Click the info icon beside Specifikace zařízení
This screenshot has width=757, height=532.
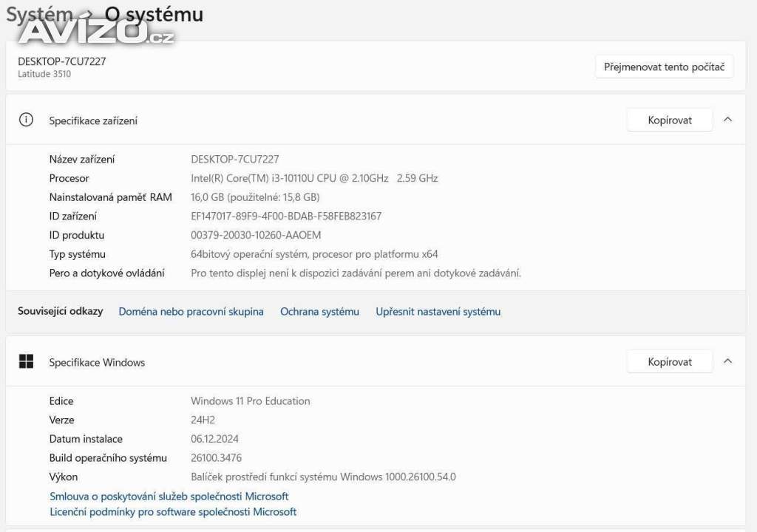click(26, 120)
